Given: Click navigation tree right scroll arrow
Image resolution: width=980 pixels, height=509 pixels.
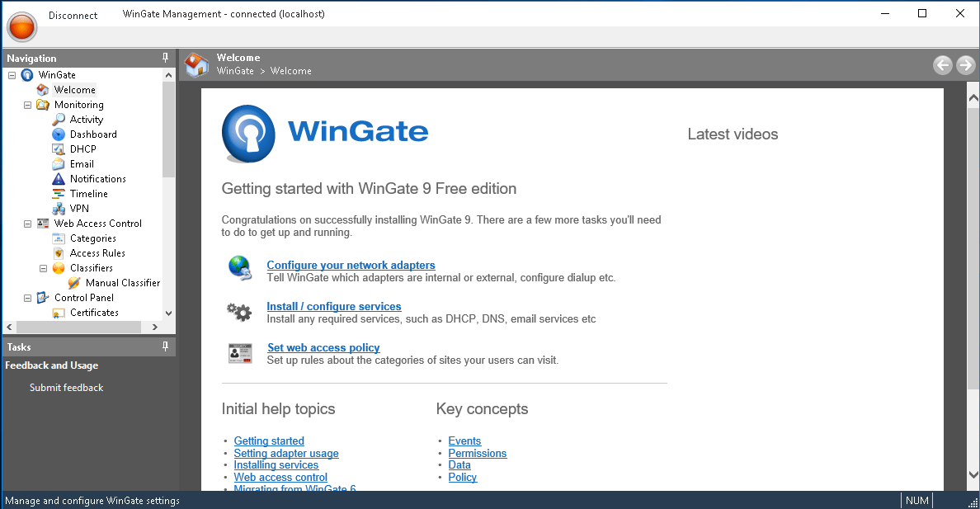Looking at the screenshot, I should pyautogui.click(x=155, y=327).
